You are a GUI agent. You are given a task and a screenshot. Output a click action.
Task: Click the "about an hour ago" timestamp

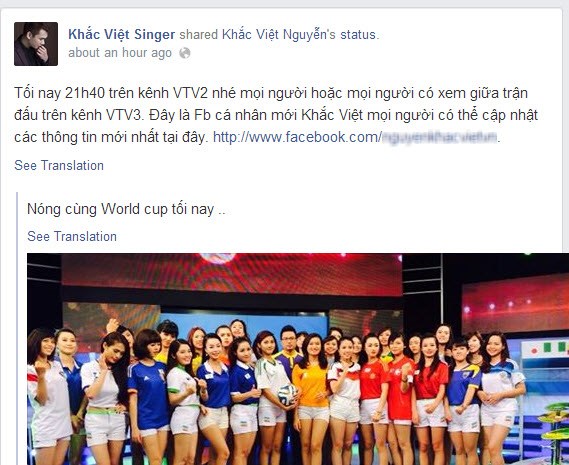(x=120, y=53)
